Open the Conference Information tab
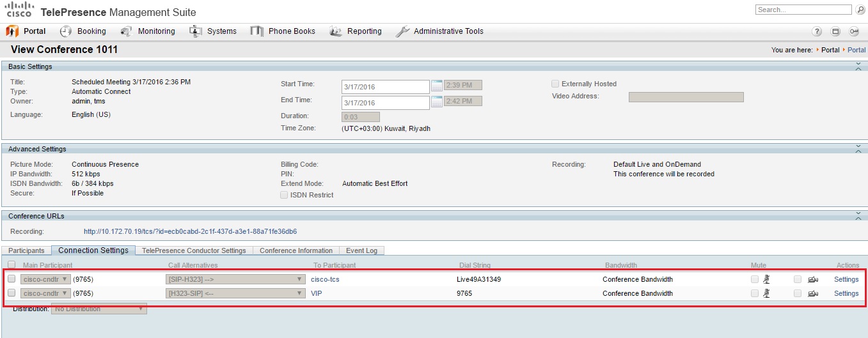The image size is (868, 338). pyautogui.click(x=296, y=250)
